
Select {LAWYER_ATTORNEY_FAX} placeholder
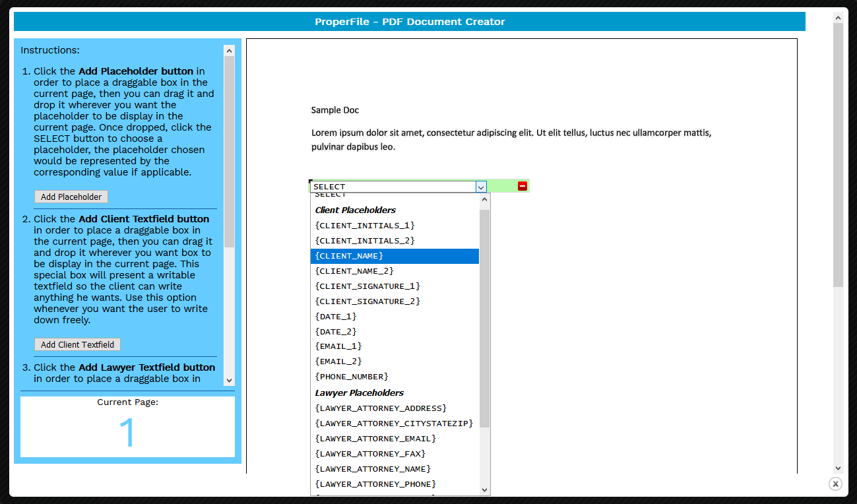[395, 454]
